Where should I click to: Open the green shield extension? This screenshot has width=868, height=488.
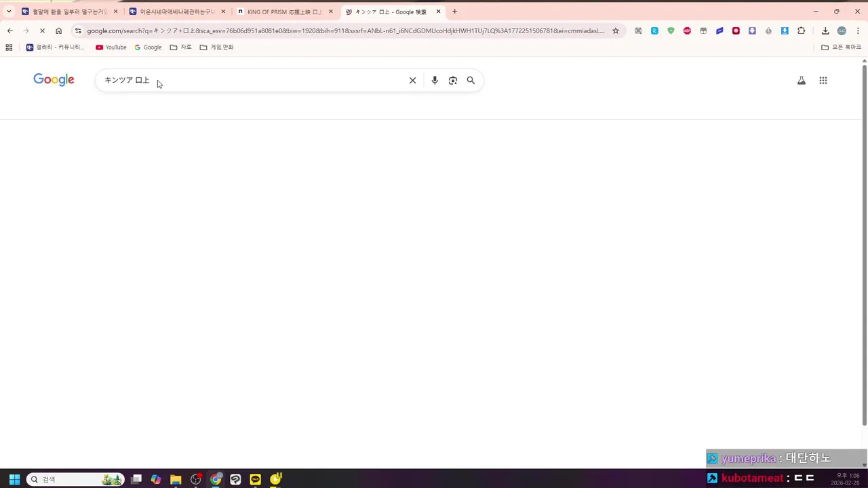tap(671, 30)
